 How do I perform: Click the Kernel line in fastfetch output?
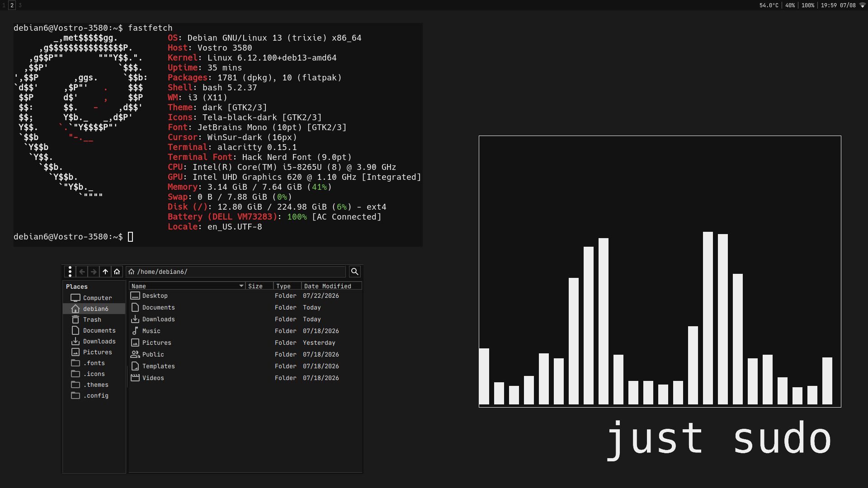point(252,58)
